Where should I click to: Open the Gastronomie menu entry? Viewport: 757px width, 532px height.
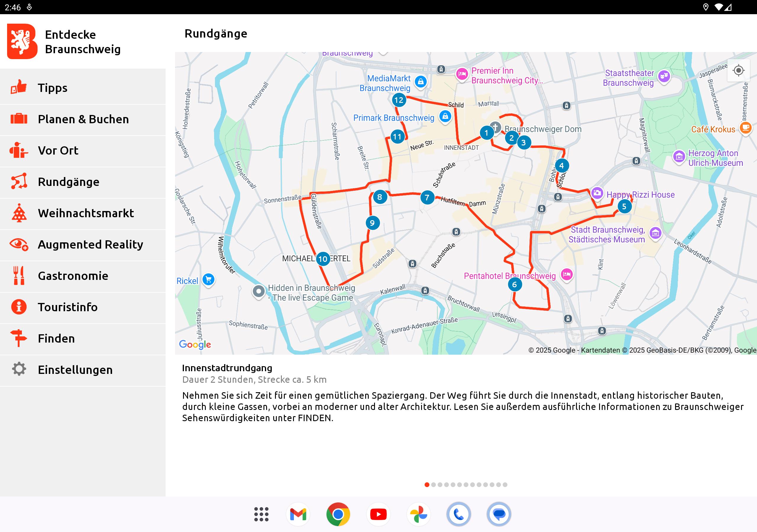[83, 275]
